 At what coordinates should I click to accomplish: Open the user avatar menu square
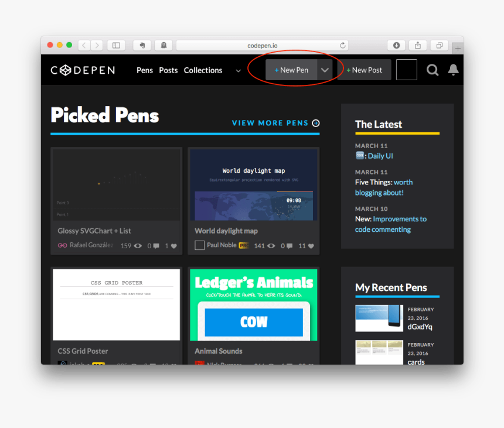click(x=407, y=70)
